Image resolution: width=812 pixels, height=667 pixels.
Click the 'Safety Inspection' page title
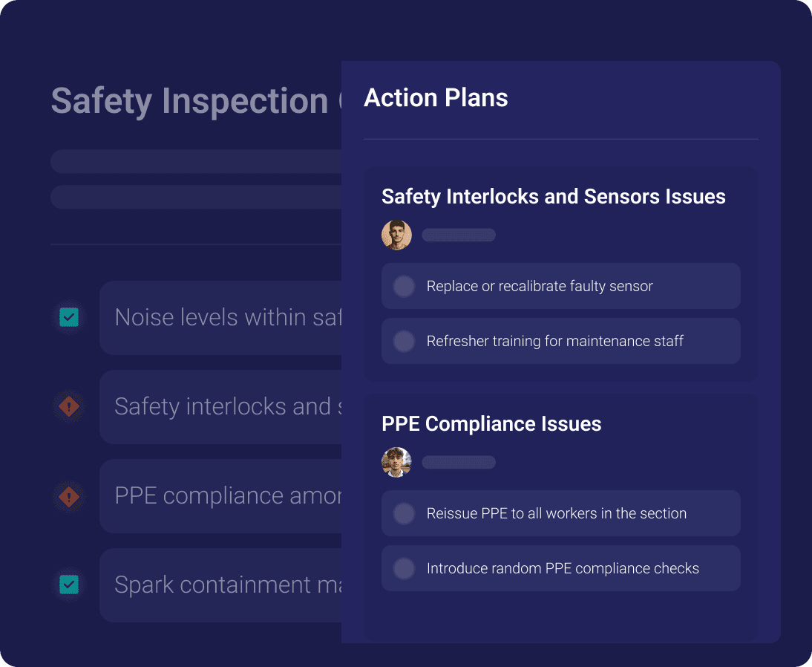coord(189,101)
